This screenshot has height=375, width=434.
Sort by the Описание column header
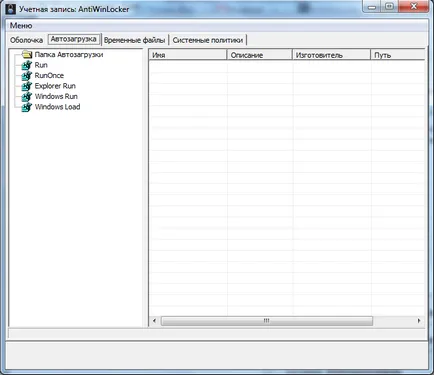click(x=259, y=55)
